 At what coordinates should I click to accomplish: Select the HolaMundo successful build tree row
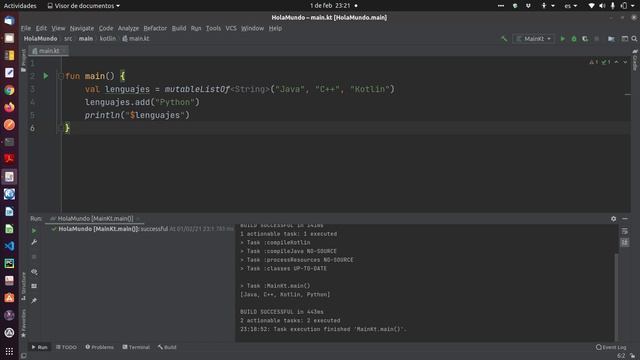tap(141, 229)
